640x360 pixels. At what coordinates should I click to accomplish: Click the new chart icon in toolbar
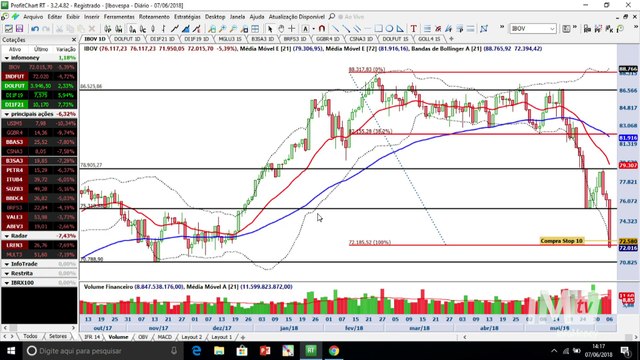8,29
